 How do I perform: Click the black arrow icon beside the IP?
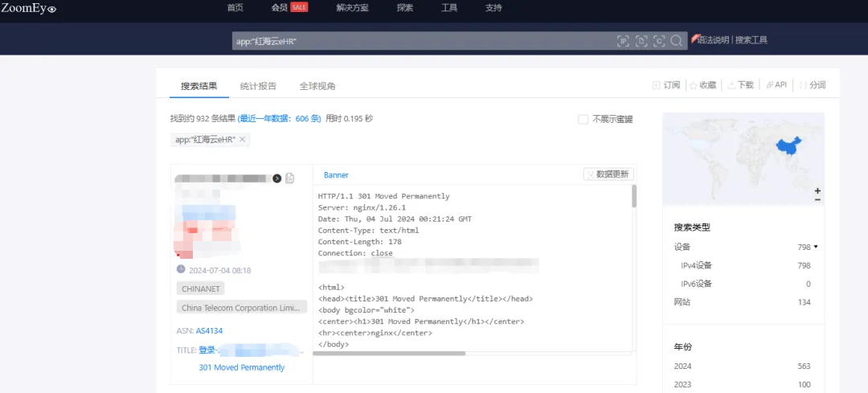[x=277, y=178]
